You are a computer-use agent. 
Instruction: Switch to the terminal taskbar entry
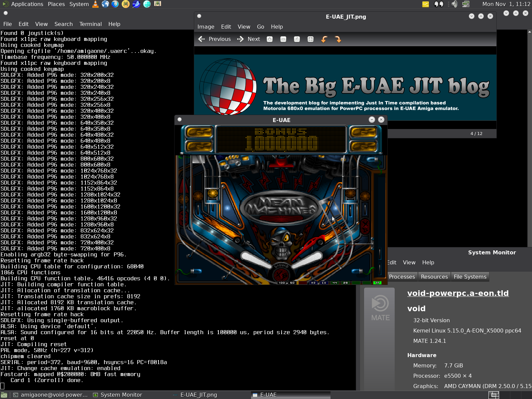point(51,395)
